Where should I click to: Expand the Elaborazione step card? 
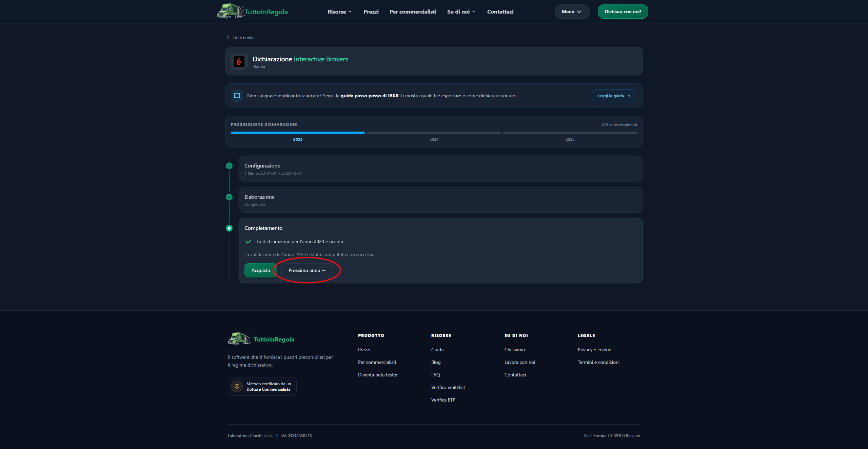tap(440, 200)
